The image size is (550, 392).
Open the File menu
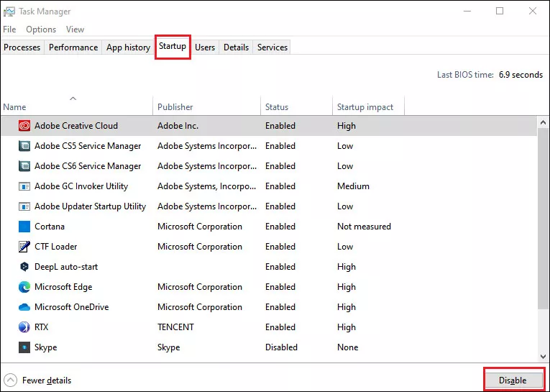(x=9, y=29)
